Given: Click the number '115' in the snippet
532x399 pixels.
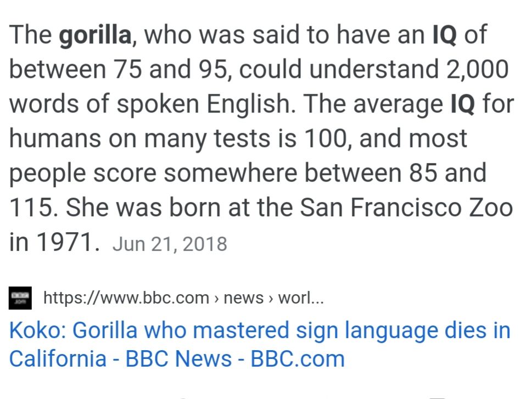Looking at the screenshot, I should tap(31, 208).
